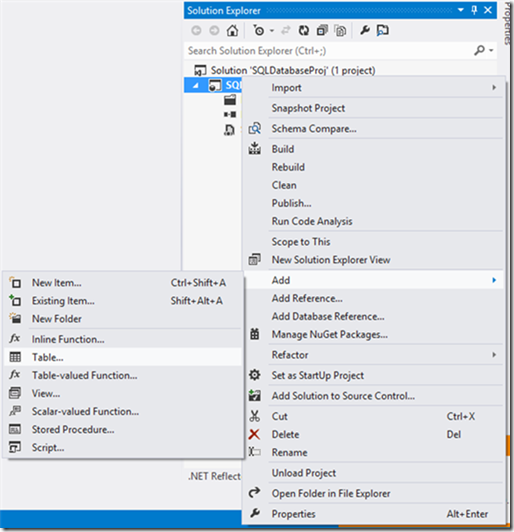Image resolution: width=514 pixels, height=532 pixels.
Task: Toggle the Show All Files toolbar icon
Action: click(x=340, y=31)
